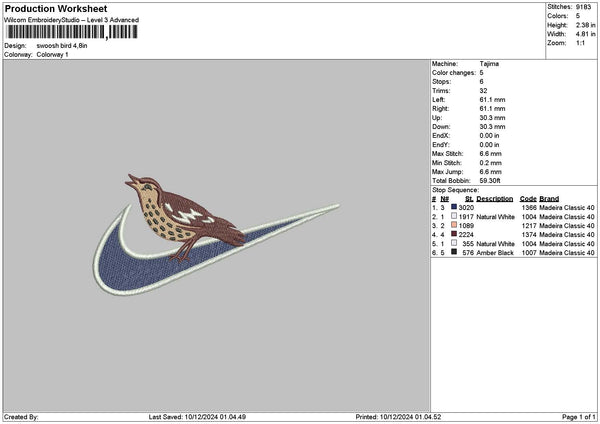Click the white 355 Natural White swatch
Viewport: 600px width, 424px height.
pyautogui.click(x=454, y=243)
